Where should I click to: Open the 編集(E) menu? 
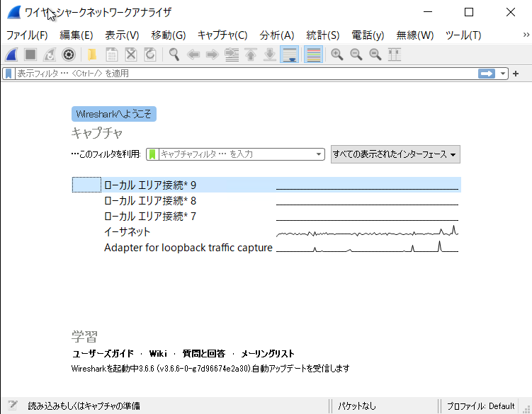[77, 35]
